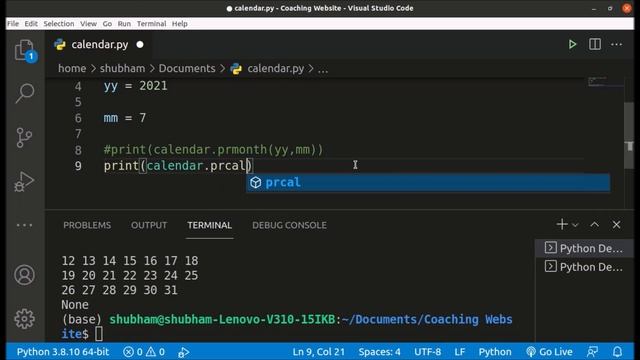
Task: Click the breadcrumb ellipsis symbol
Action: [323, 69]
